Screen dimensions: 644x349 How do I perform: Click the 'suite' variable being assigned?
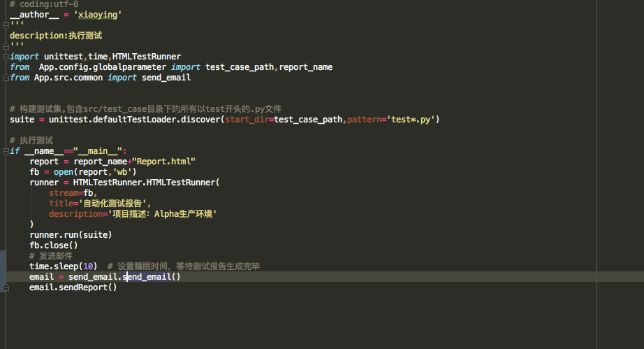click(22, 120)
